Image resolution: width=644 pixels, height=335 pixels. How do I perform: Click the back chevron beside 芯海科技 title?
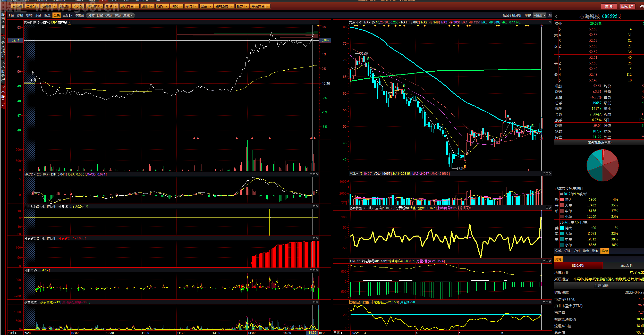click(x=556, y=16)
